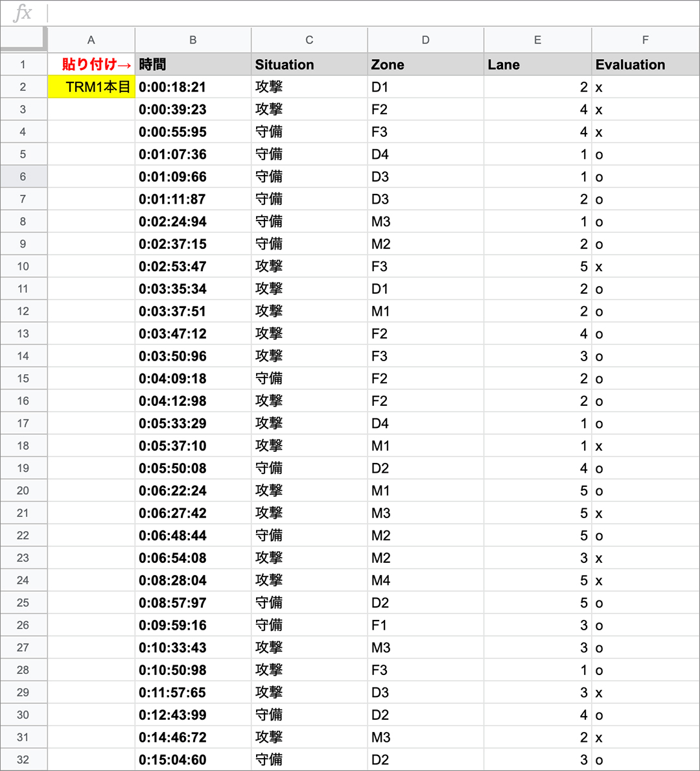Click the select-all corner box
This screenshot has height=771, width=700.
point(23,40)
